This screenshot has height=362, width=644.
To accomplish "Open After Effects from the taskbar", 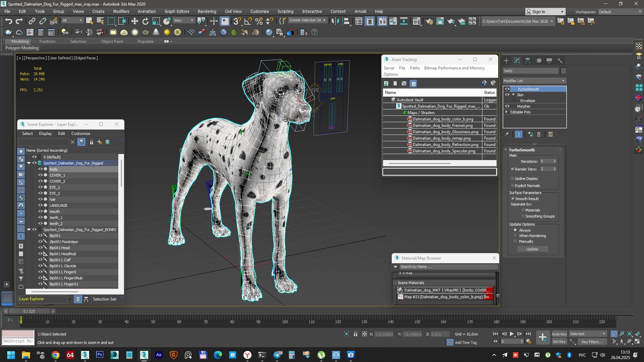I will pos(159,355).
